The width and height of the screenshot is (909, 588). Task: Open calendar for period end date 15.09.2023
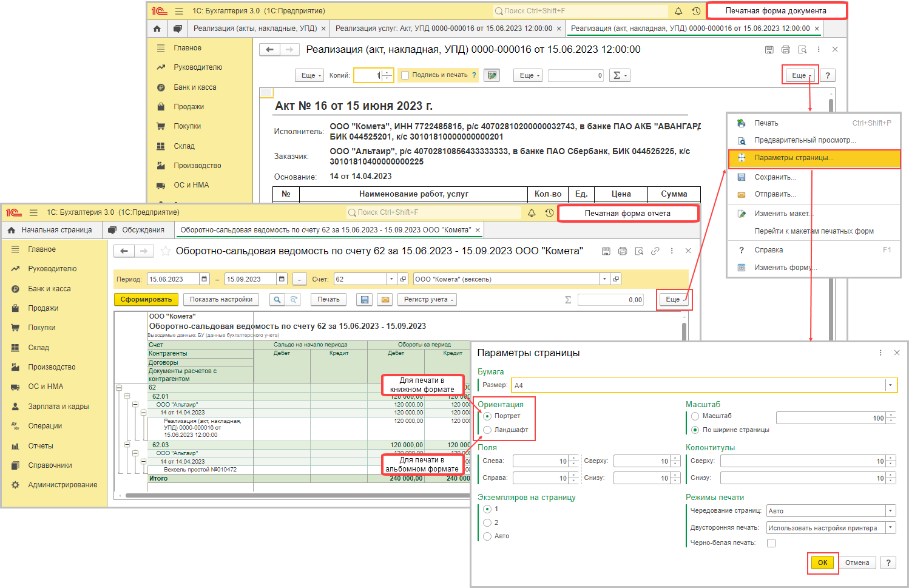[x=282, y=279]
